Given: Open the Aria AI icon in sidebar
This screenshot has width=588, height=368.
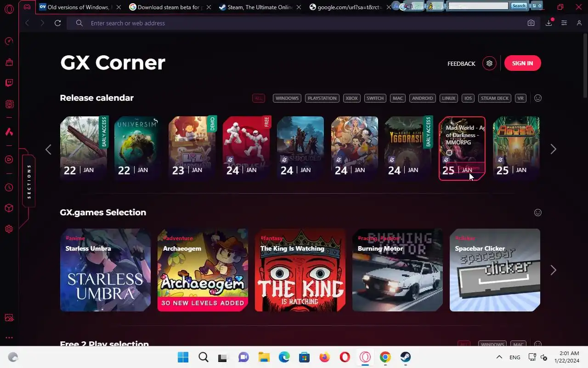Looking at the screenshot, I should tap(9, 132).
